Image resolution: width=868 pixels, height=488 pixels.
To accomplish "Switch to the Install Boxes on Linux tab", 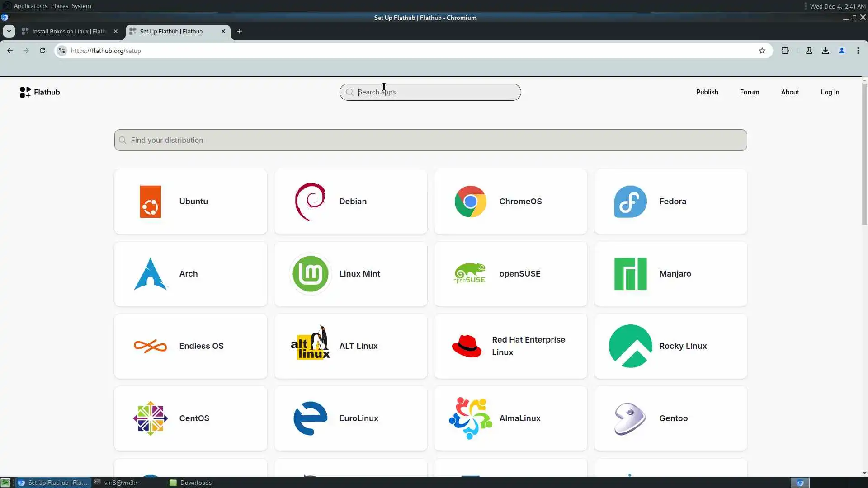I will click(x=69, y=31).
